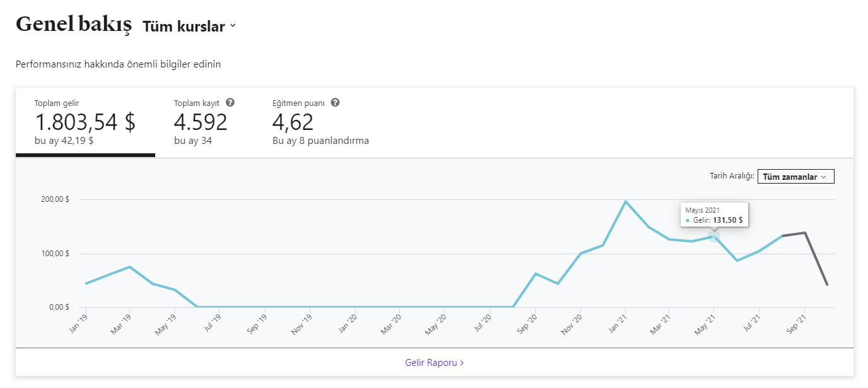Open the Gelir Raporu link
The image size is (868, 388).
(435, 363)
